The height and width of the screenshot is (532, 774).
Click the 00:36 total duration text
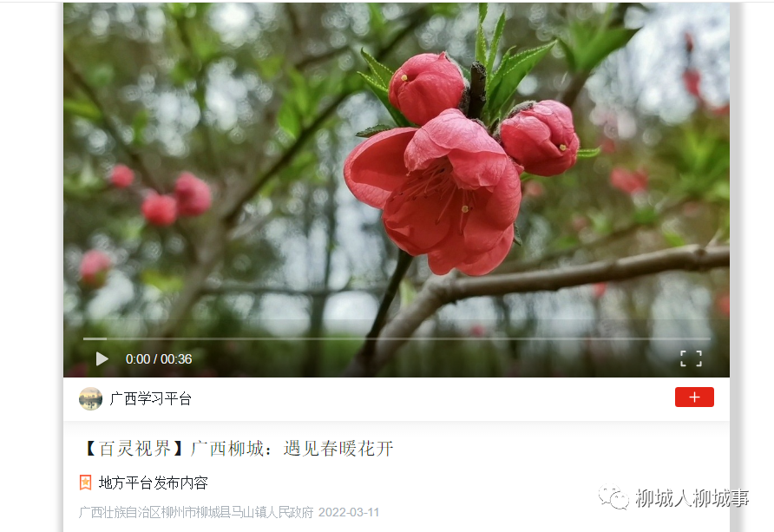pyautogui.click(x=176, y=358)
